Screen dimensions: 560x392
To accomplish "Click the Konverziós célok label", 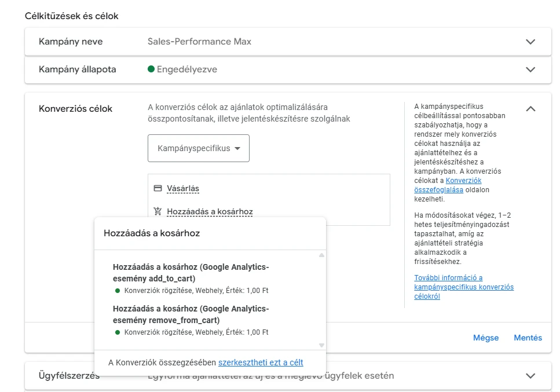I will (75, 108).
